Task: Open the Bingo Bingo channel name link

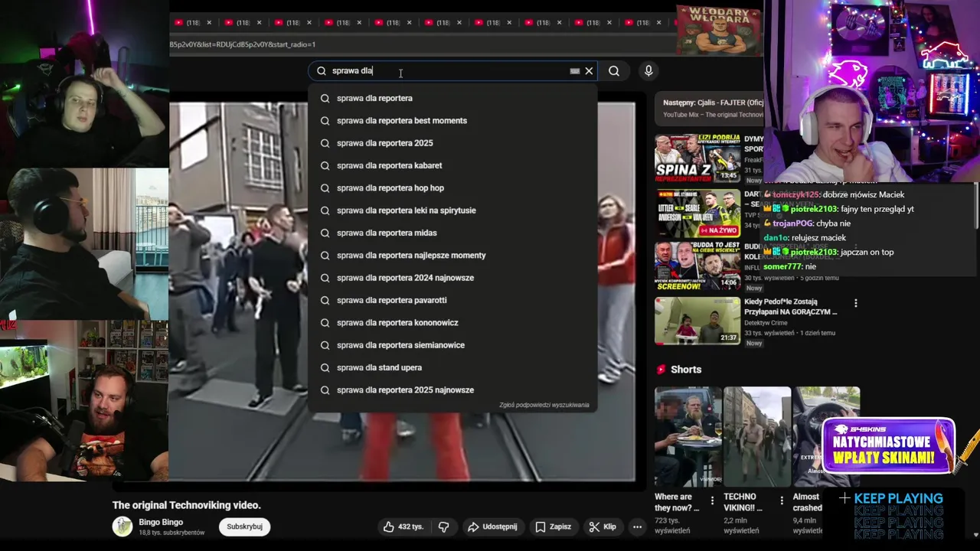Action: click(x=161, y=522)
